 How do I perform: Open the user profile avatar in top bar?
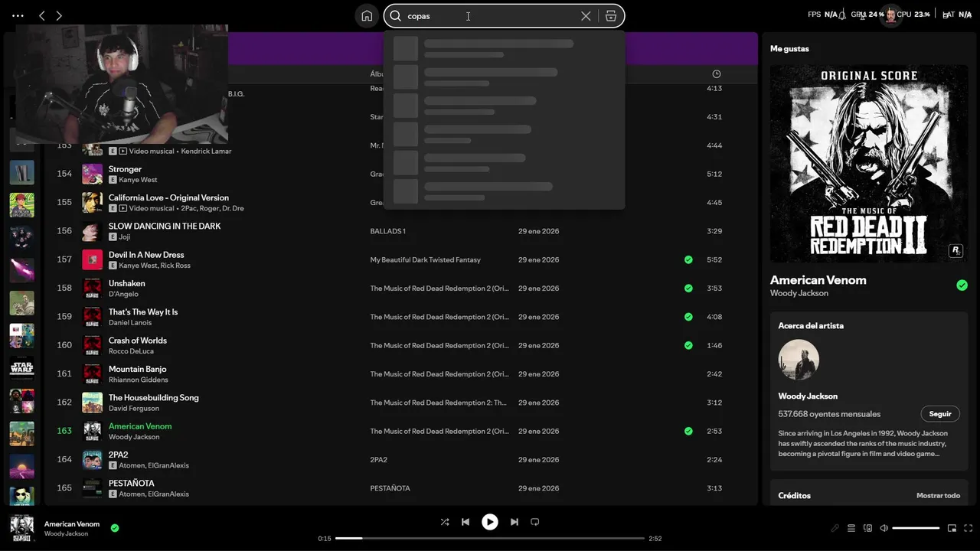(x=890, y=15)
